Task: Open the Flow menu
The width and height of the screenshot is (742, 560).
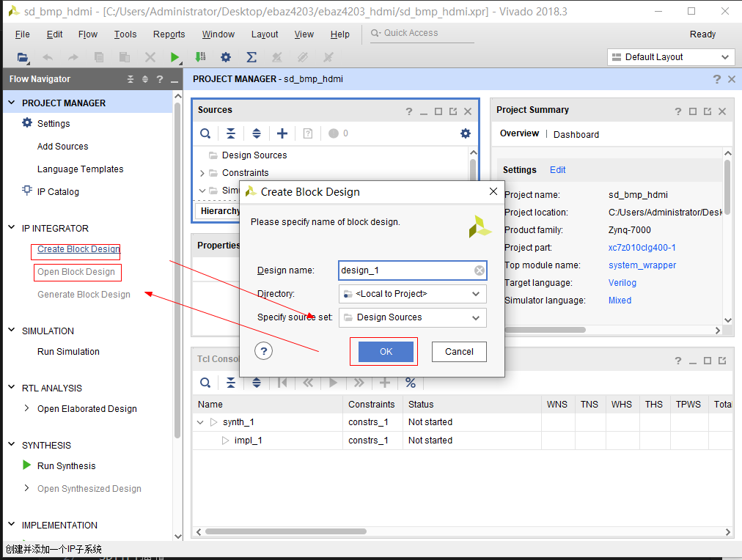Action: tap(87, 34)
